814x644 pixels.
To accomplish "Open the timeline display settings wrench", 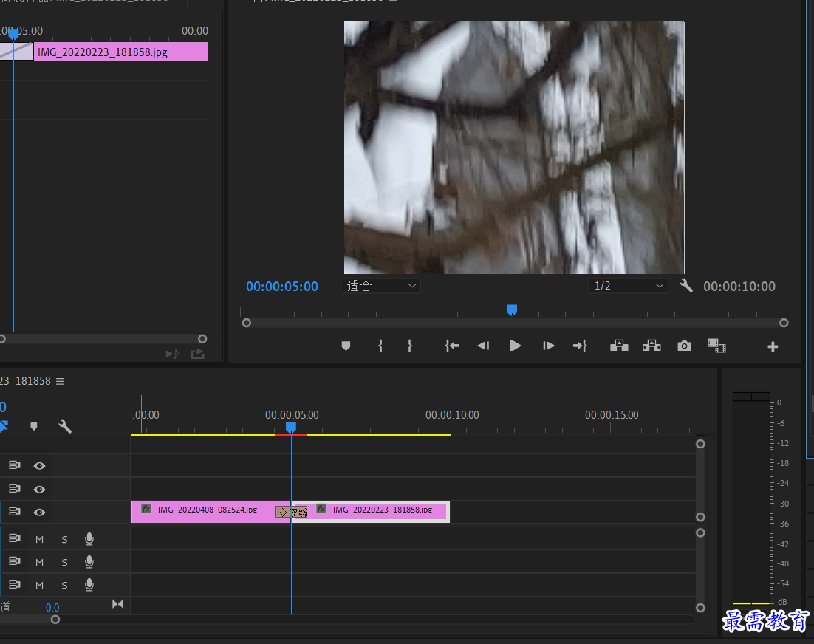I will click(x=65, y=427).
